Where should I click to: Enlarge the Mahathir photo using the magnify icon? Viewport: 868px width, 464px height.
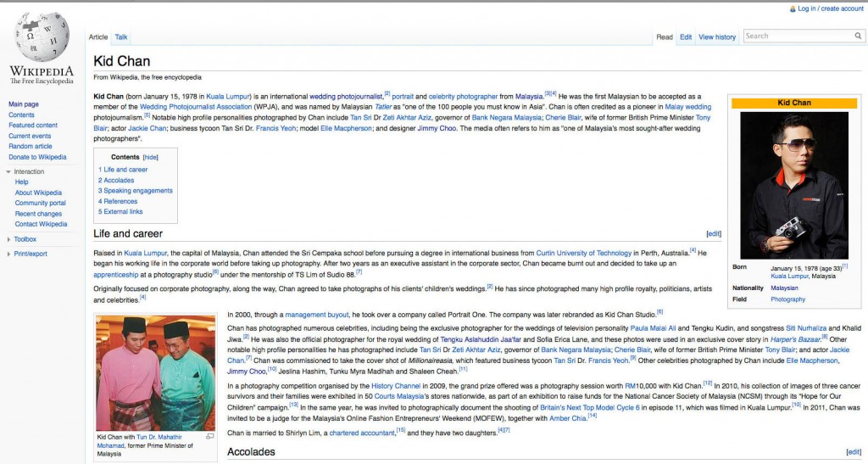coord(210,436)
